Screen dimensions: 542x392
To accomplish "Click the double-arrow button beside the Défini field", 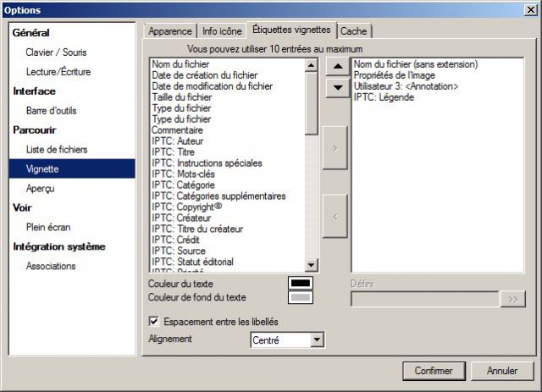I will [x=513, y=299].
